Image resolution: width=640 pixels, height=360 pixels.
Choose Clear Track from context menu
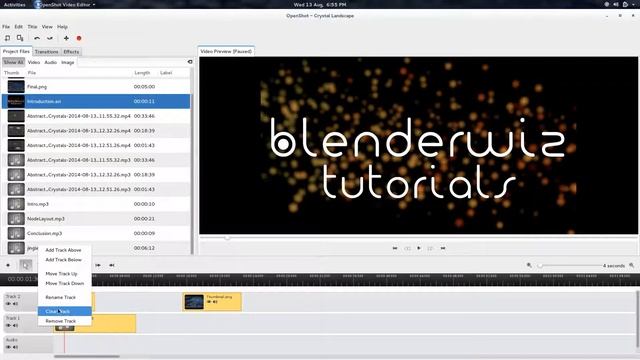[x=64, y=311]
